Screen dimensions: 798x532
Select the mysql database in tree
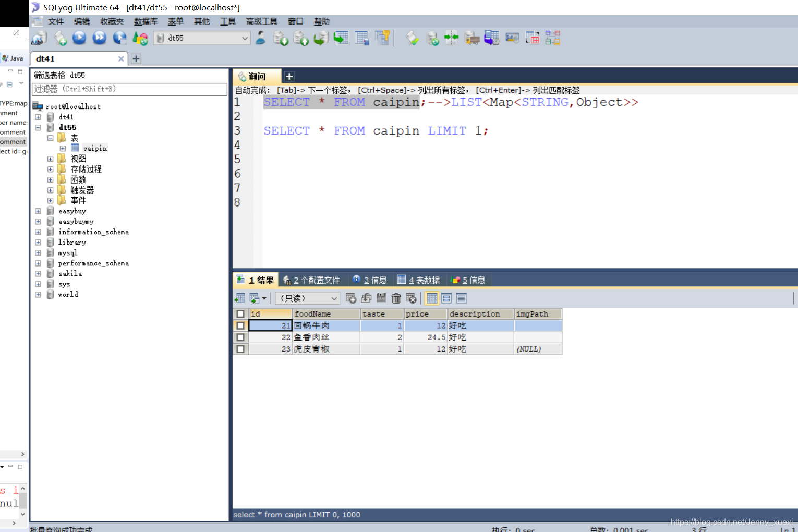click(x=68, y=253)
